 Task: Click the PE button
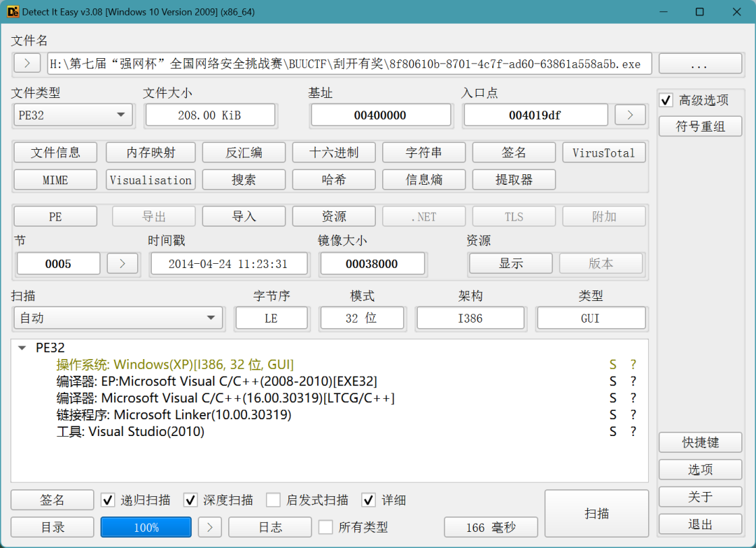click(55, 216)
